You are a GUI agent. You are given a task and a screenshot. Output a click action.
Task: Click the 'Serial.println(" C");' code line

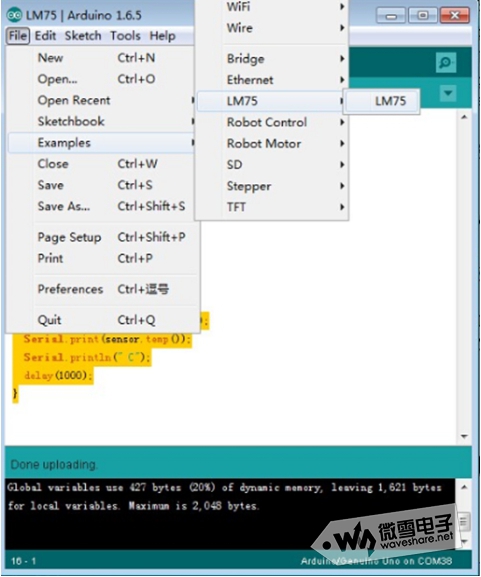pyautogui.click(x=86, y=357)
